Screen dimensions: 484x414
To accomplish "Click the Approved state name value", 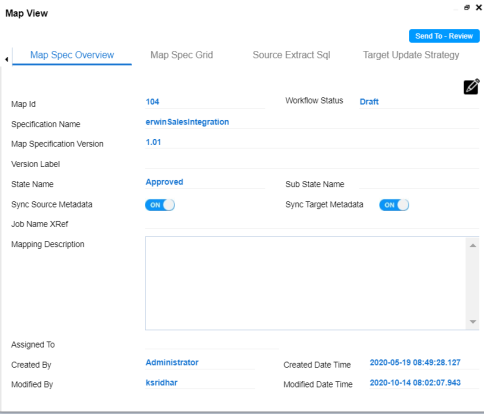I will (164, 182).
